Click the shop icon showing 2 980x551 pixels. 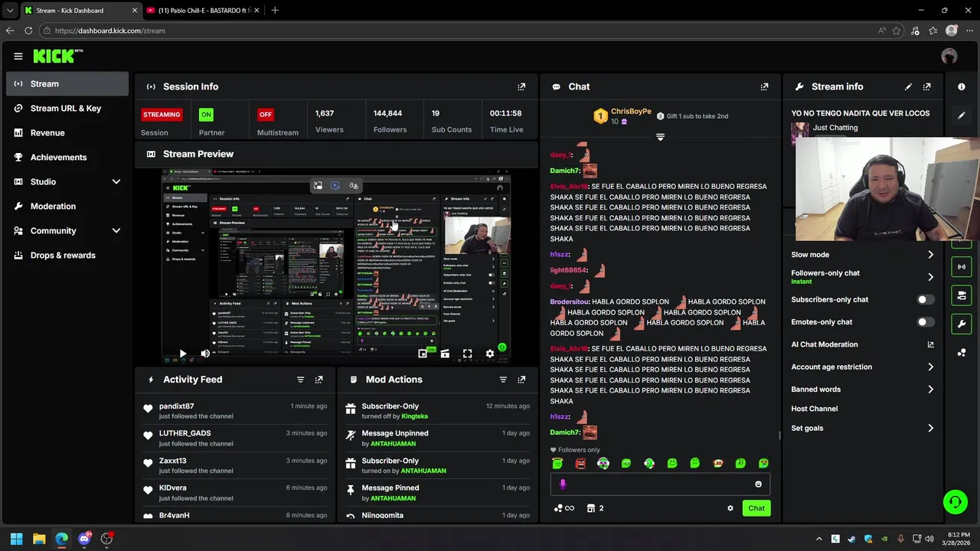coord(595,508)
